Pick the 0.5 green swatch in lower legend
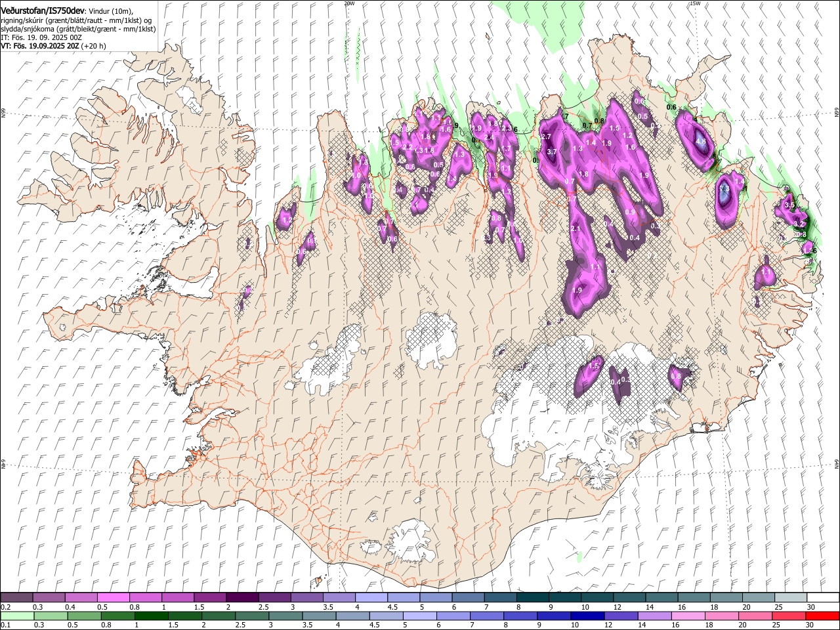The height and width of the screenshot is (630, 840). 84,616
